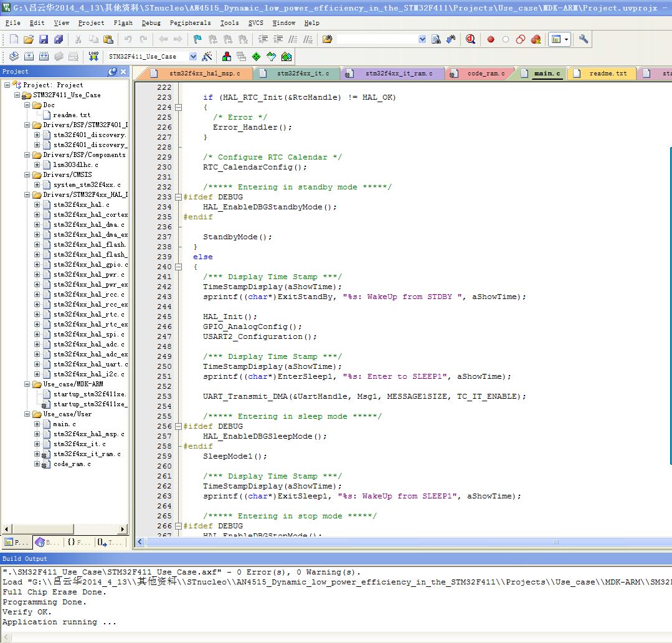Screen dimensions: 672x643
Task: Click the green diamond toolbar icon
Action: click(x=257, y=56)
